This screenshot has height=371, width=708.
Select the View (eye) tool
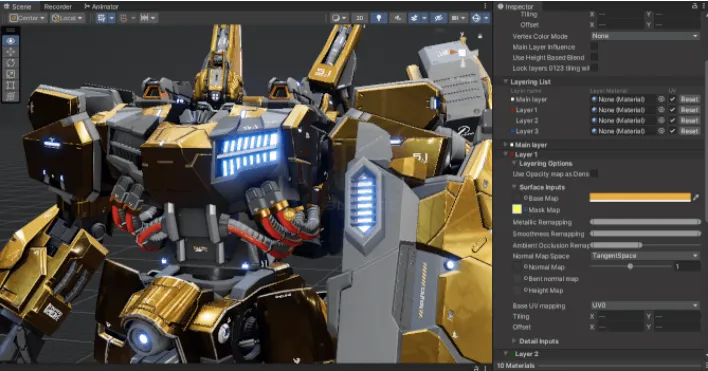pyautogui.click(x=11, y=41)
